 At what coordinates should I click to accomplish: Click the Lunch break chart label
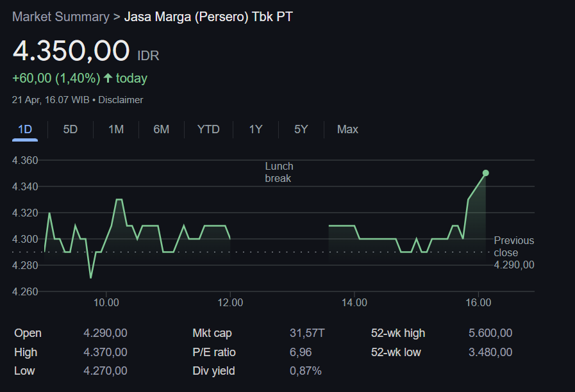(279, 172)
